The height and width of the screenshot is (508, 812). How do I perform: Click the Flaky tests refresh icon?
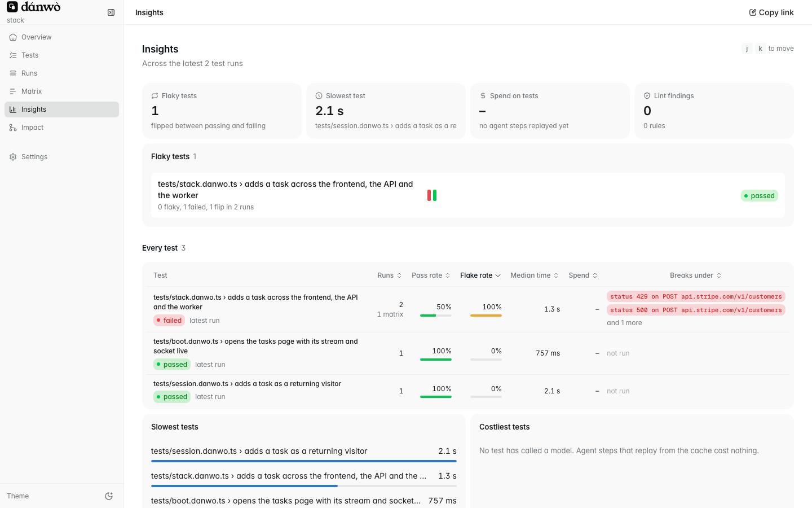pyautogui.click(x=155, y=96)
